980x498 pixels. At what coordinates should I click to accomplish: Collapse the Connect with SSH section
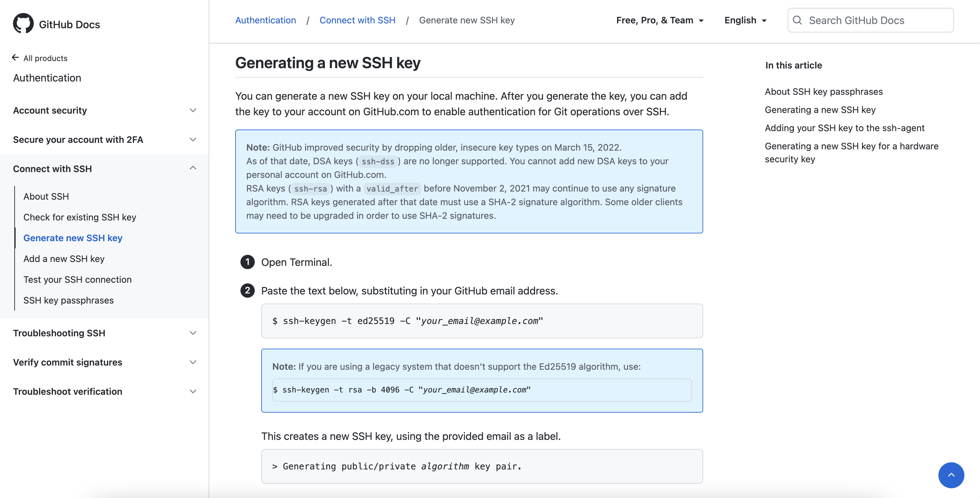(193, 168)
